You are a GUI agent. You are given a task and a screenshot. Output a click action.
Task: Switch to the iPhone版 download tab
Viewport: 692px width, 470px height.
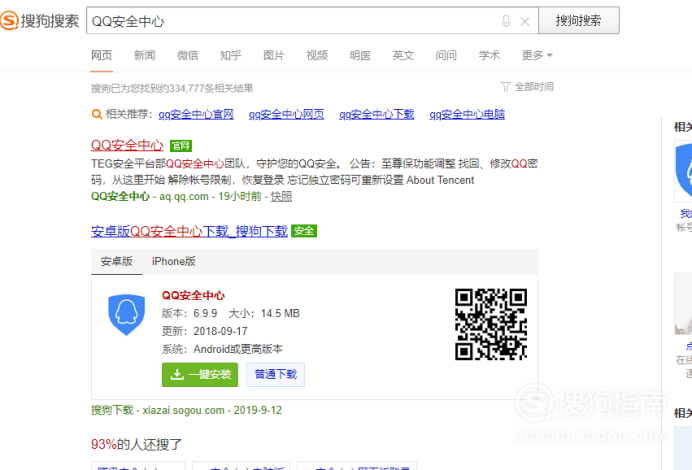pos(174,261)
